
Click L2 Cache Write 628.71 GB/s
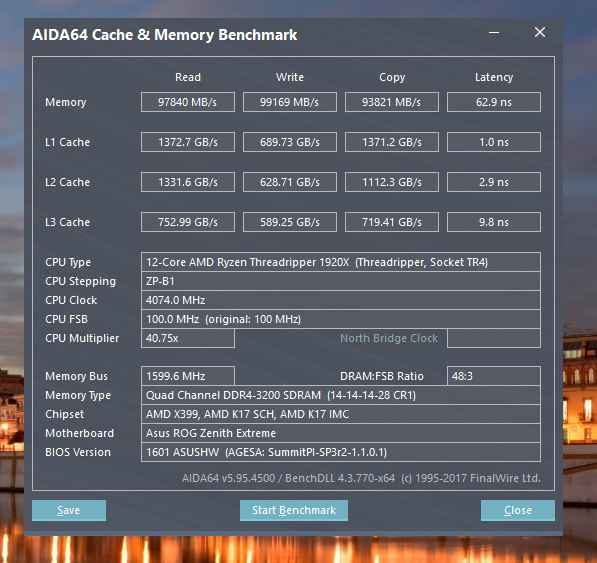290,182
